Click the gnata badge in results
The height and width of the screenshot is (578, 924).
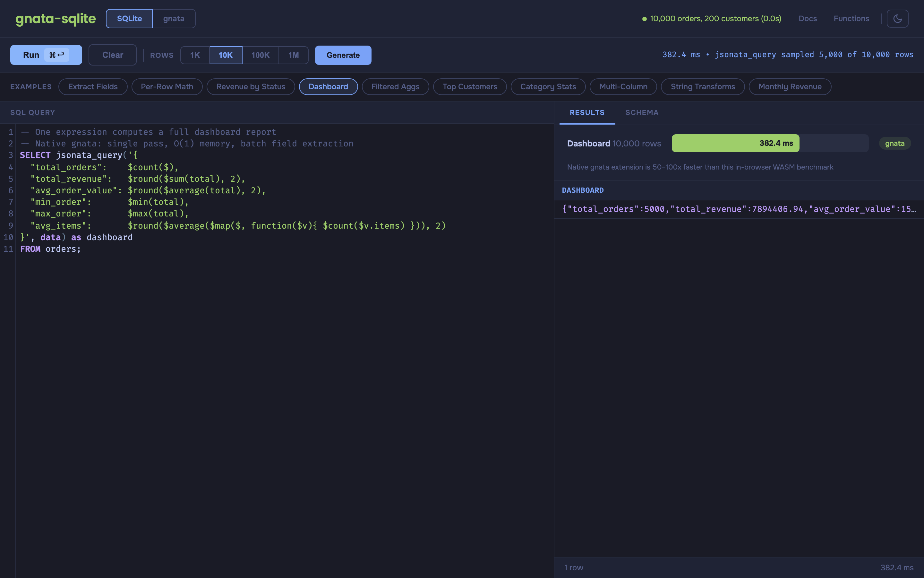point(894,143)
